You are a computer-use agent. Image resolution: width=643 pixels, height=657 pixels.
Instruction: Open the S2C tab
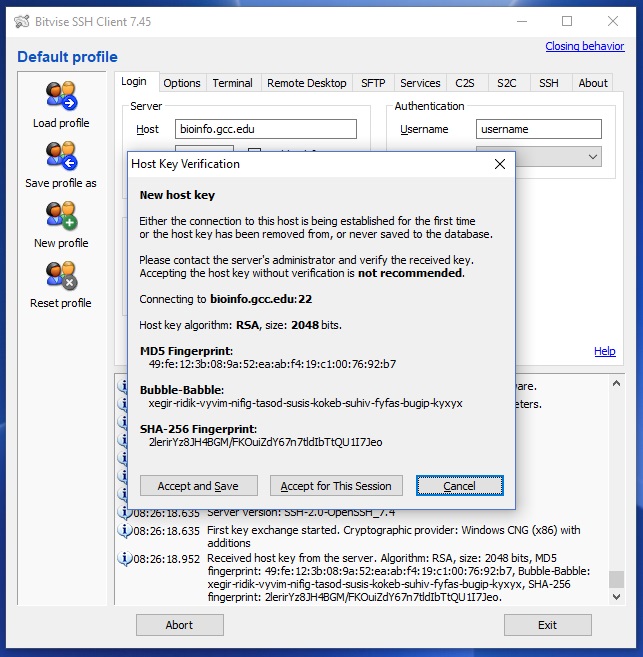(x=506, y=83)
